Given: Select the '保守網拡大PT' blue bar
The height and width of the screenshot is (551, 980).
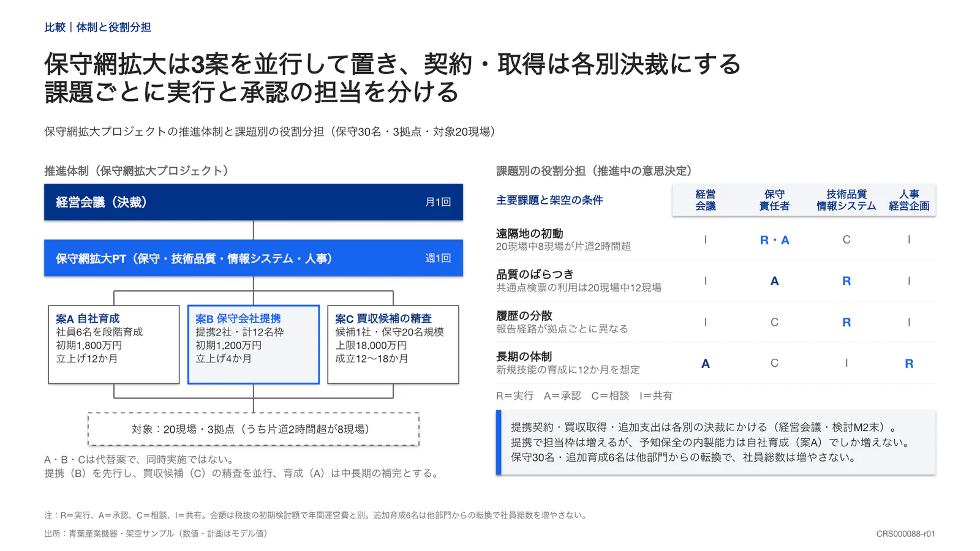Looking at the screenshot, I should (254, 258).
